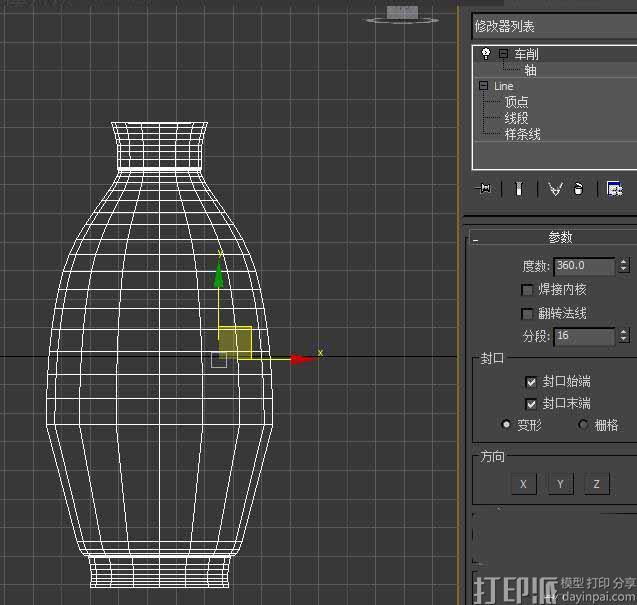This screenshot has height=605, width=637.
Task: Click the Y direction button
Action: (x=560, y=484)
